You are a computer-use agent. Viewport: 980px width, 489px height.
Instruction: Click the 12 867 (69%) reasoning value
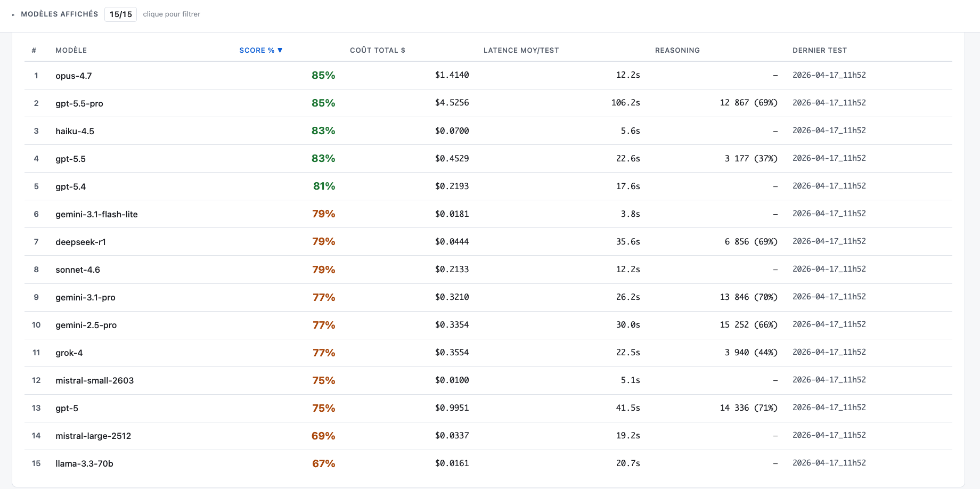(x=749, y=103)
